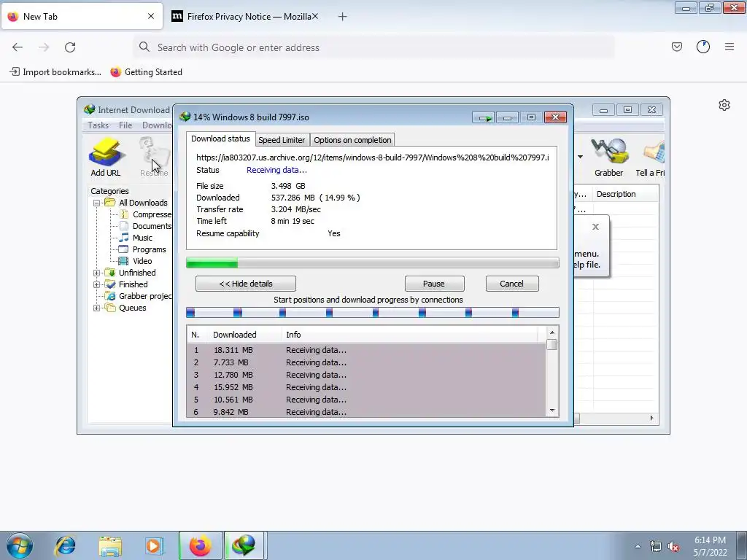747x560 pixels.
Task: Pause the Windows 8 ISO download
Action: 434,284
